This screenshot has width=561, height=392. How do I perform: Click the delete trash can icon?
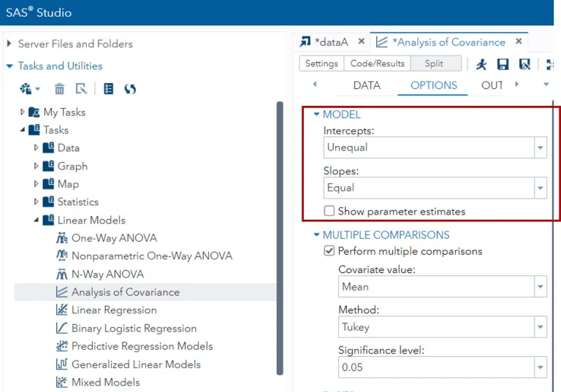coord(59,89)
